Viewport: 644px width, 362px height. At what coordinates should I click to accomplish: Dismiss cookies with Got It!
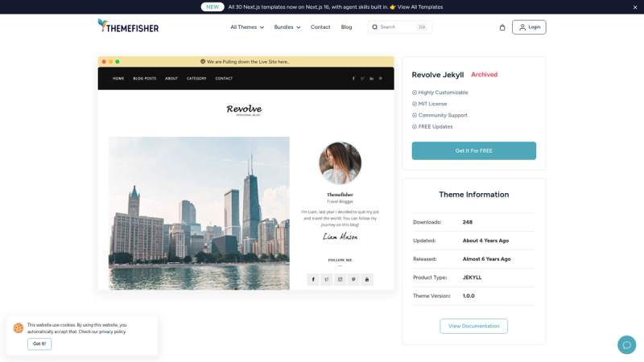coord(39,343)
